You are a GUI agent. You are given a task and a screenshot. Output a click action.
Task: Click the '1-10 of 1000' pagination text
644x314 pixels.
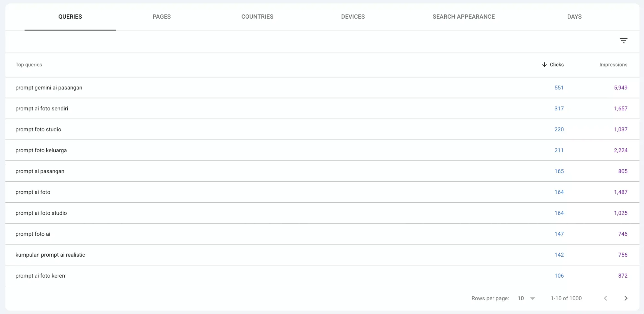click(x=566, y=298)
